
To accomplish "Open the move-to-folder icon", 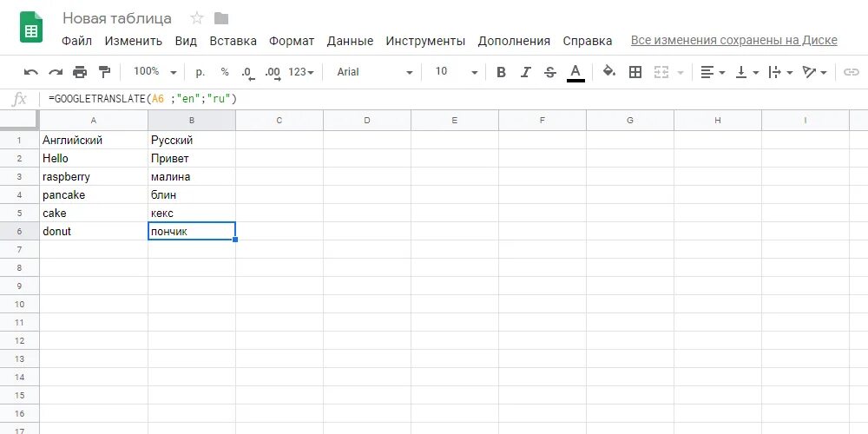I will [x=221, y=19].
